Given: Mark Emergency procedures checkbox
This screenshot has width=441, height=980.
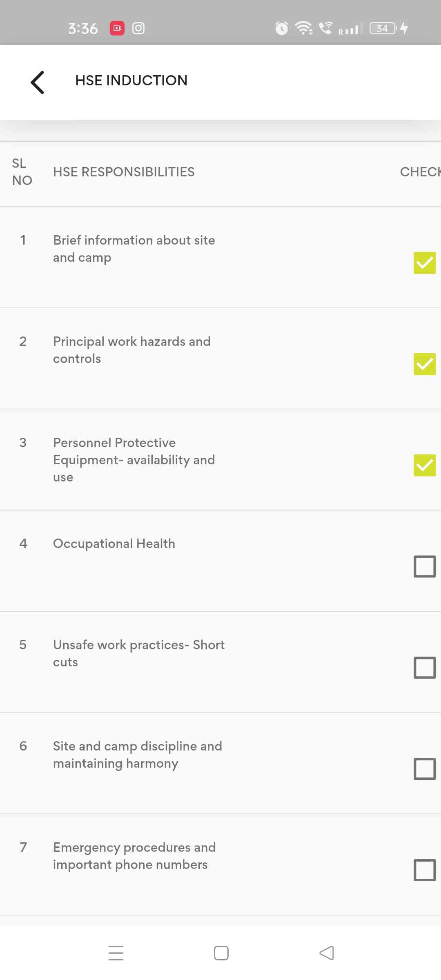Looking at the screenshot, I should click(x=425, y=870).
